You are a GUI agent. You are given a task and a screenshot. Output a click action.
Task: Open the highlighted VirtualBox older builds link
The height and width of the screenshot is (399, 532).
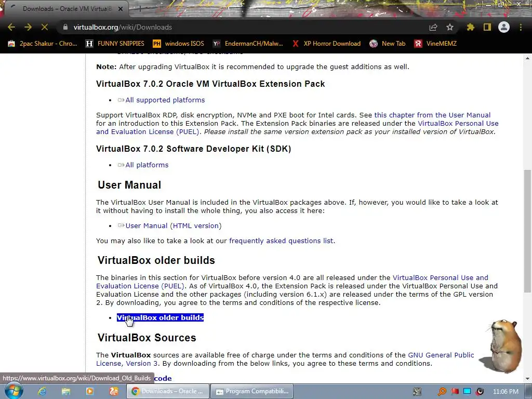click(x=160, y=317)
